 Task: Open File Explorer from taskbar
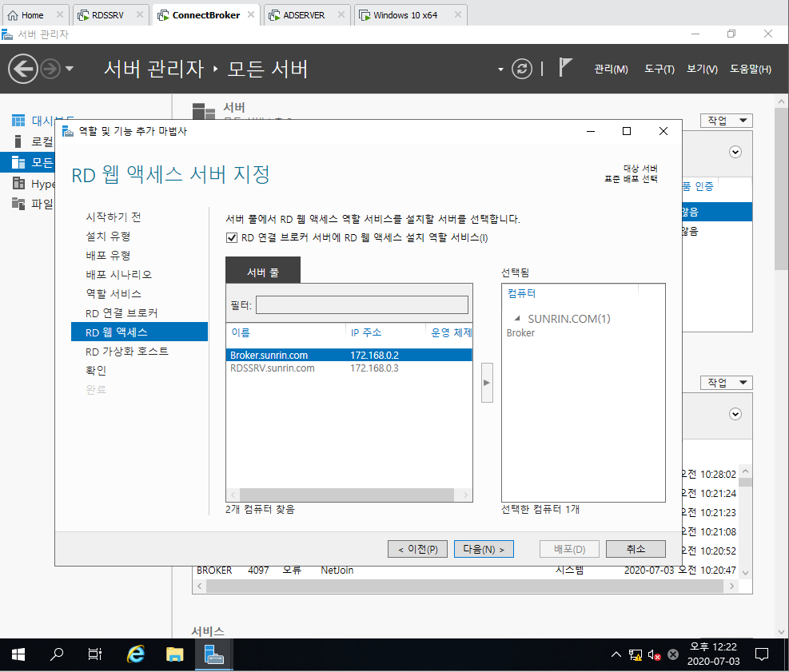pyautogui.click(x=174, y=654)
